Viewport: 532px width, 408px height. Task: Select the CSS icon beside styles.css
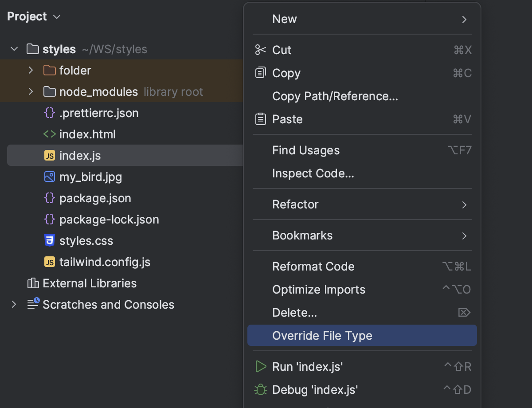pyautogui.click(x=49, y=241)
